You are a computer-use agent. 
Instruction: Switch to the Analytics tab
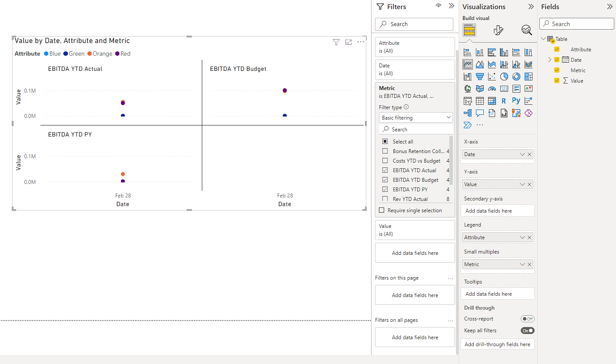click(x=527, y=30)
